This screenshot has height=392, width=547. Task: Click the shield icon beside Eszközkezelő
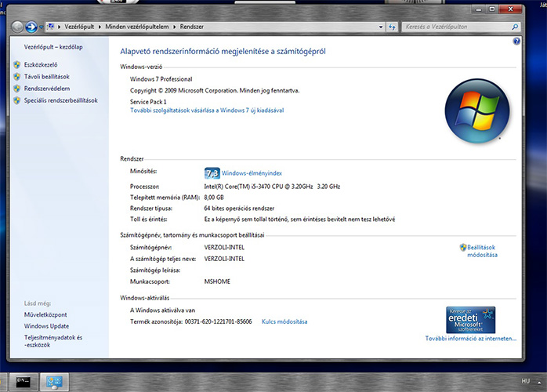(x=16, y=64)
